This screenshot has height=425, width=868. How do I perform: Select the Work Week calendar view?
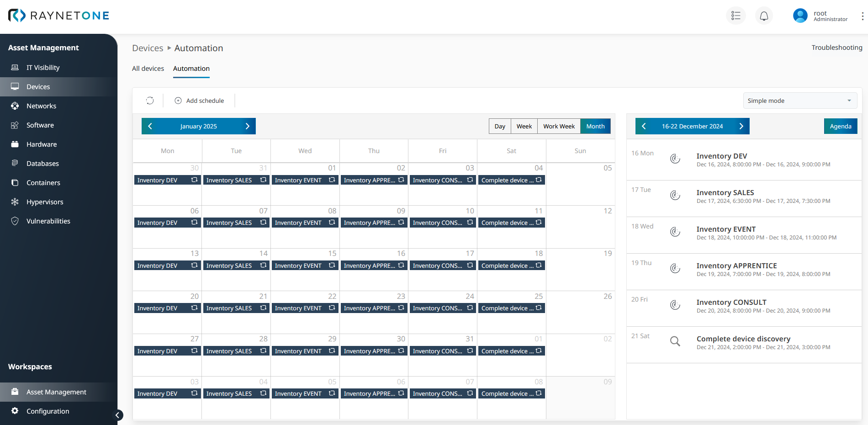pos(559,127)
